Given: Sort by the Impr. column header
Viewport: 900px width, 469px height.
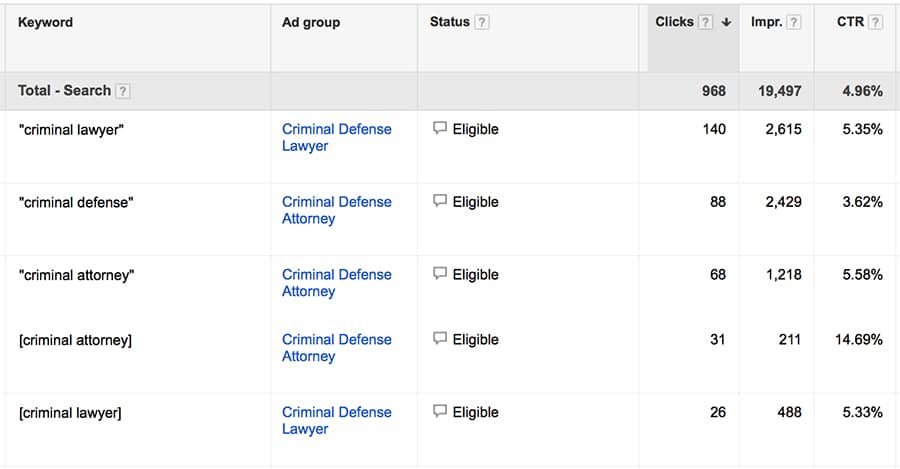Looking at the screenshot, I should 766,22.
